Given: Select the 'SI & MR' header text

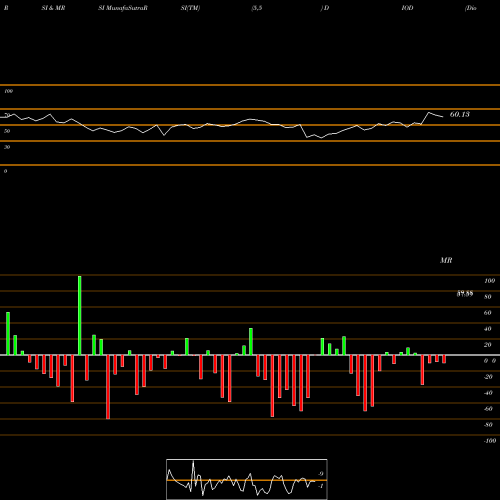Looking at the screenshot, I should 53,8.
